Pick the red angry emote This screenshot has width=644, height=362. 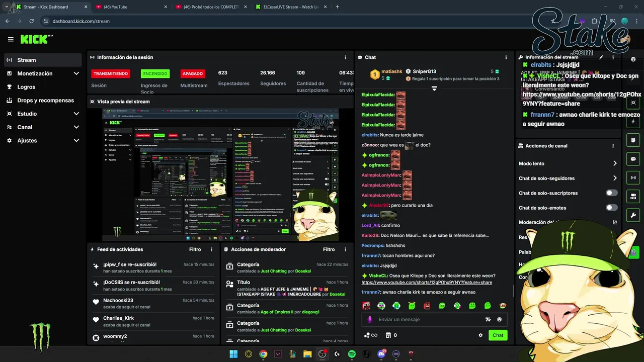click(427, 305)
